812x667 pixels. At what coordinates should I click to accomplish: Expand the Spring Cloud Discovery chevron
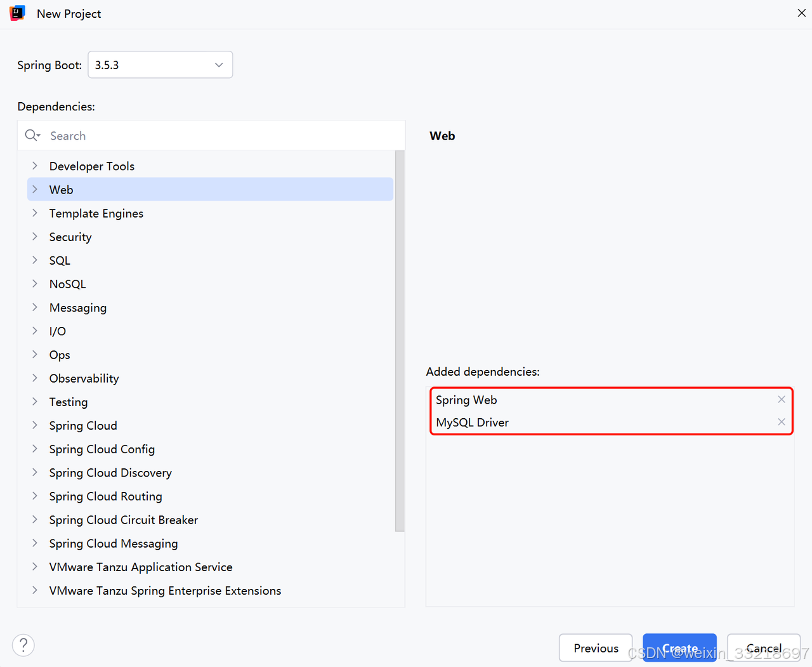pyautogui.click(x=35, y=472)
